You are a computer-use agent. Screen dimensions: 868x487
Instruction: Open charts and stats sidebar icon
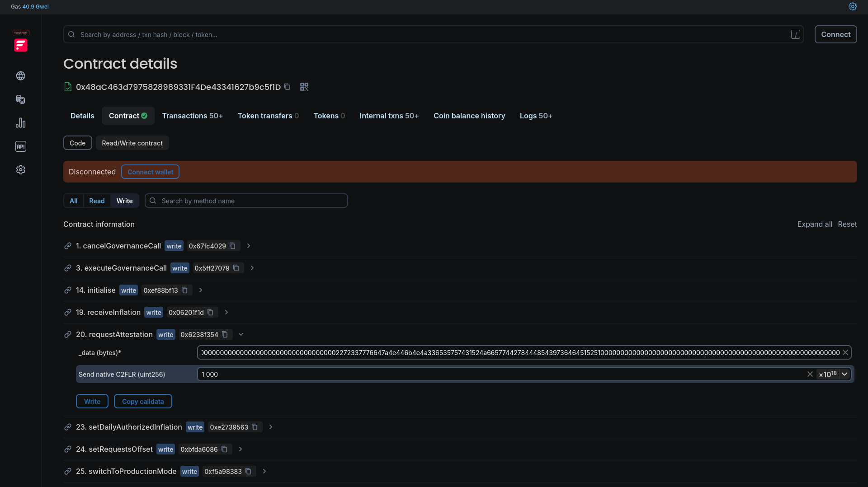(x=21, y=123)
